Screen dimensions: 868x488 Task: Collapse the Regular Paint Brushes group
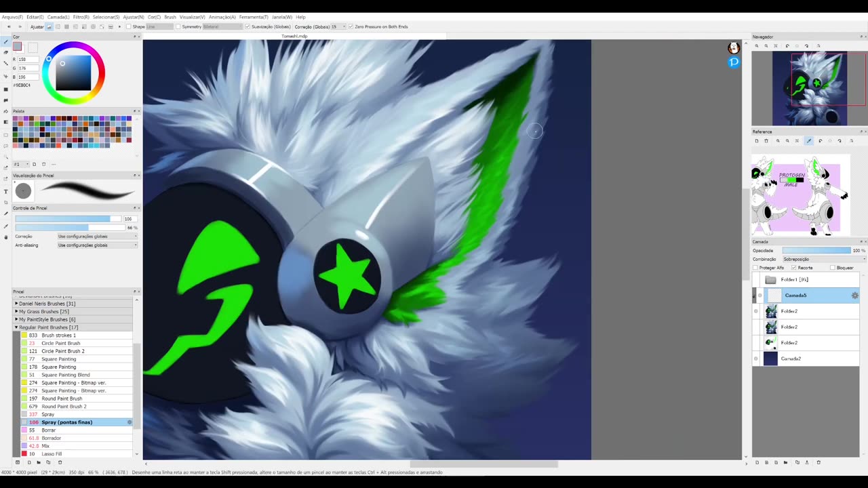16,327
